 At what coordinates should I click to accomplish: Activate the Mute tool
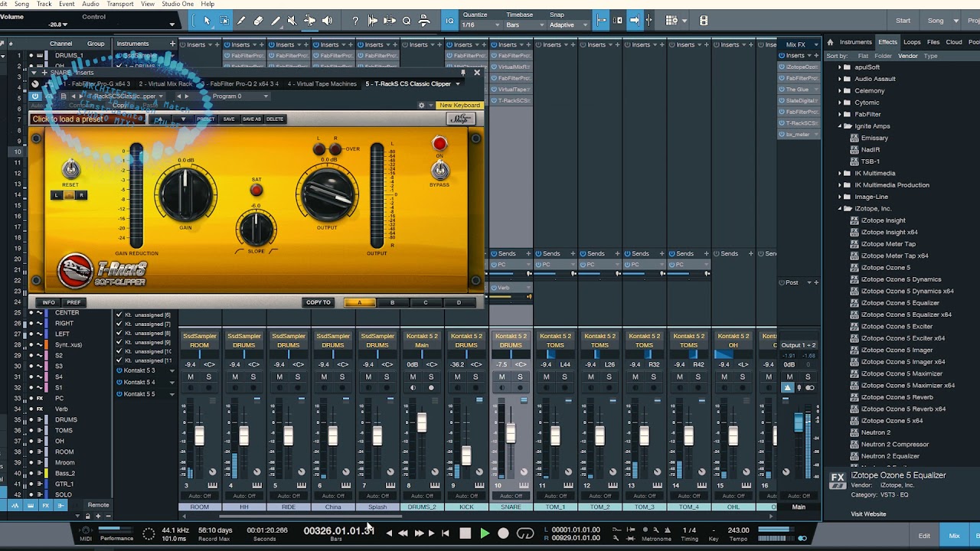pyautogui.click(x=292, y=21)
